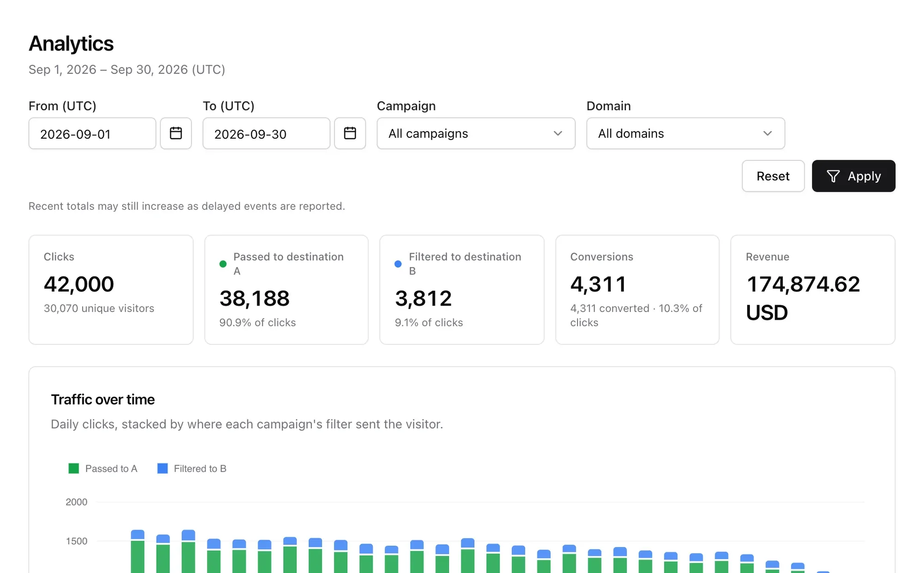Click the 30,070 unique visitors text
Viewport: 924px width, 573px height.
pos(99,308)
